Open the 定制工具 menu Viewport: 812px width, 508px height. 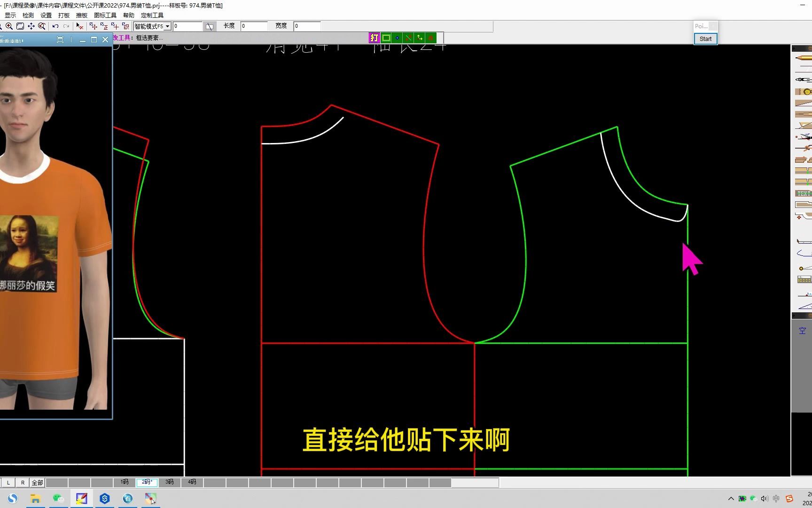pyautogui.click(x=152, y=16)
